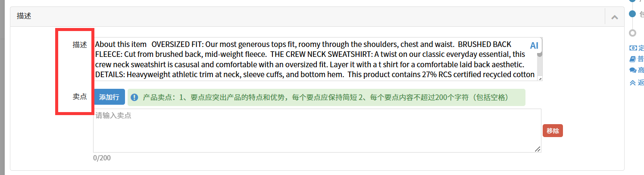Focus the 请输入卖点 text area

[317, 131]
